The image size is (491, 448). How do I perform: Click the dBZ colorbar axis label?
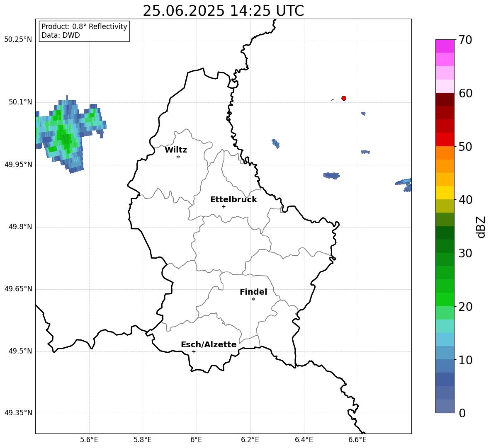tap(481, 227)
